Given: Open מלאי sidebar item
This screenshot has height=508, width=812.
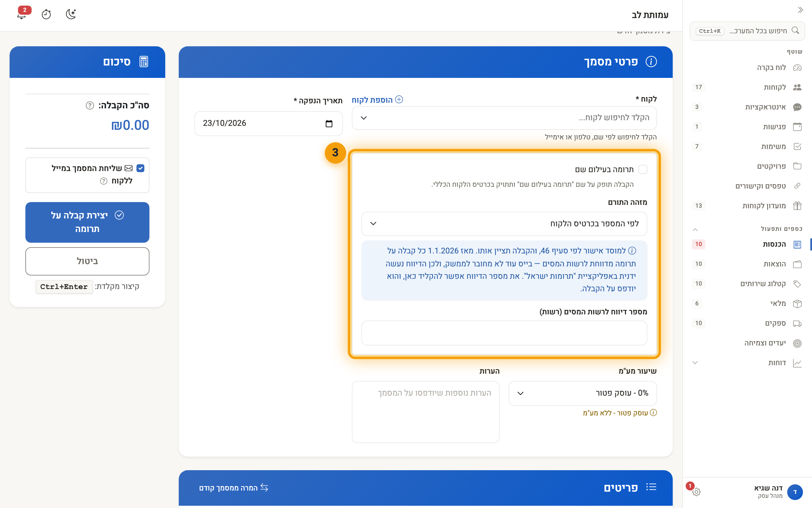Looking at the screenshot, I should (x=747, y=303).
